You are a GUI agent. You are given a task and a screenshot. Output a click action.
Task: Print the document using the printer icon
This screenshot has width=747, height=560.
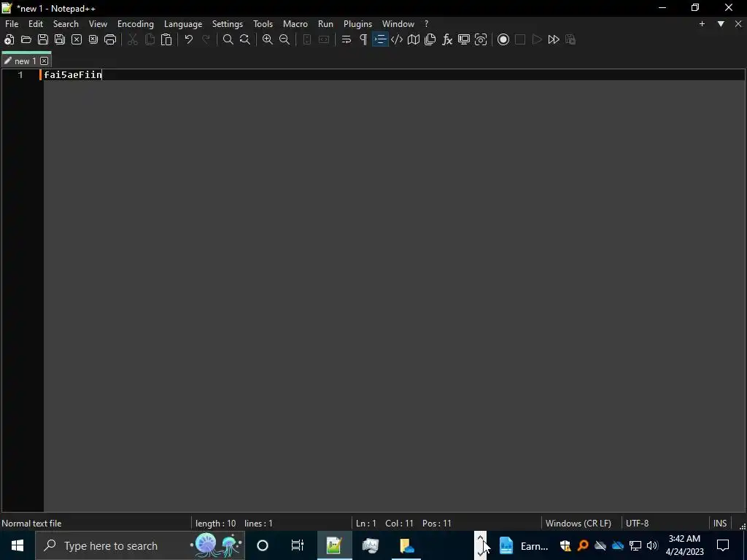click(110, 39)
